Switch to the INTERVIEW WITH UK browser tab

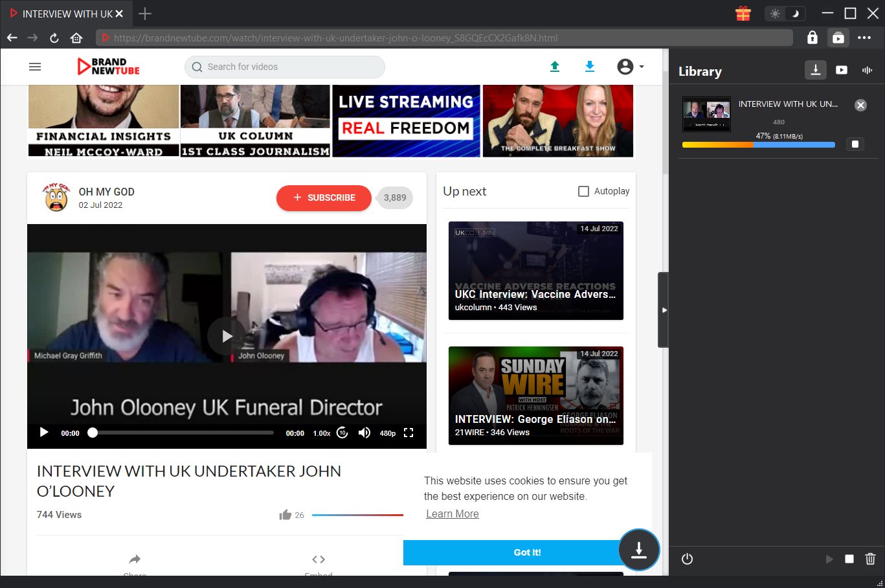[x=62, y=13]
